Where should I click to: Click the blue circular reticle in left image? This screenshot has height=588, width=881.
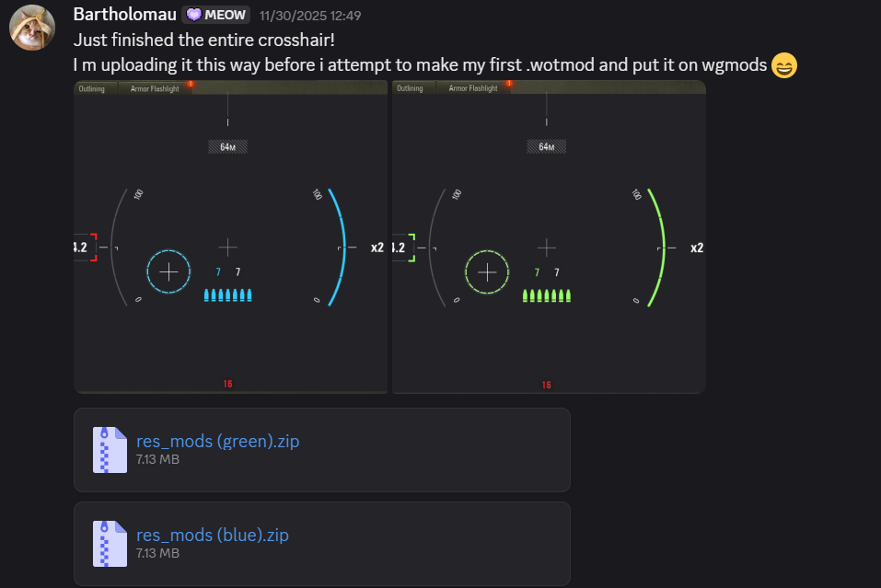[x=168, y=271]
